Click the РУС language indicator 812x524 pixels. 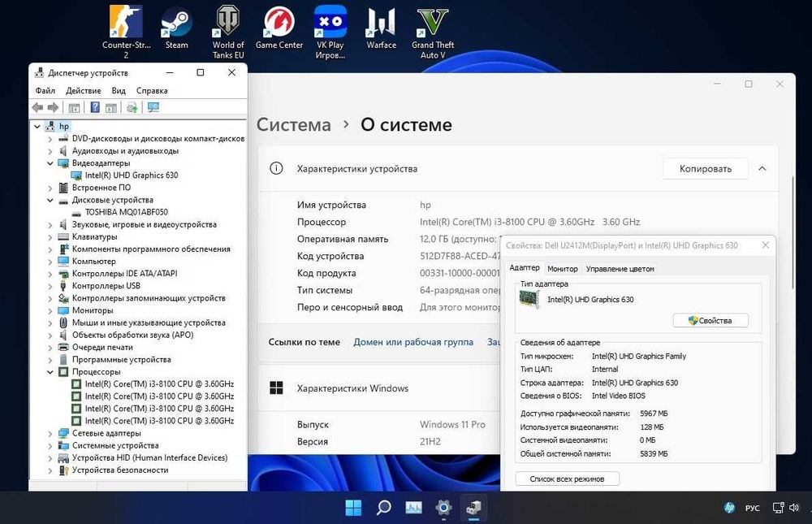tap(753, 508)
